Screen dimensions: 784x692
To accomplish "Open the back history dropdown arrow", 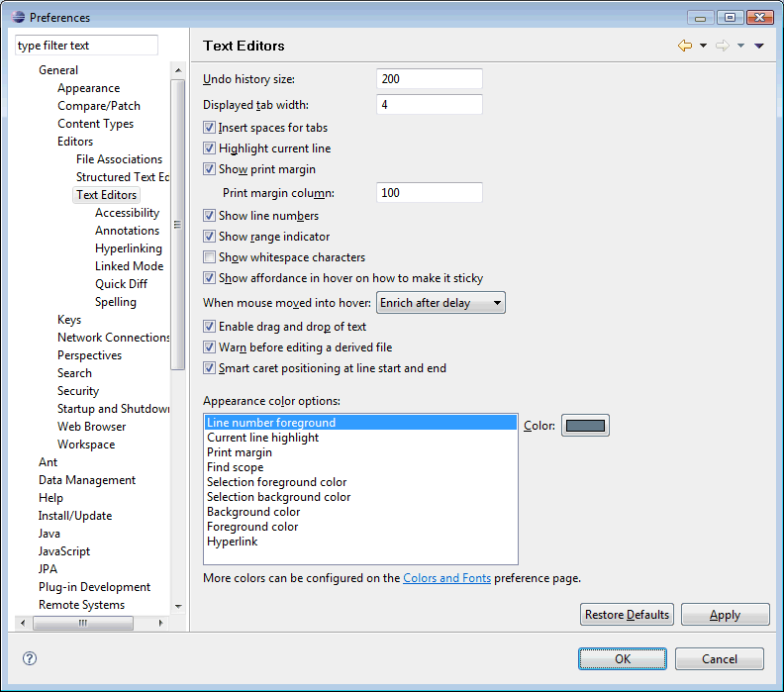I will pos(703,46).
